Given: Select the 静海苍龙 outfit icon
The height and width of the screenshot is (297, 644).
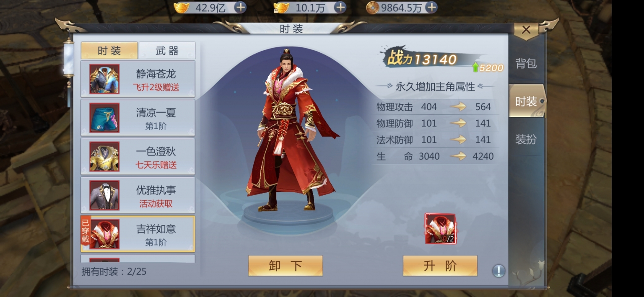Looking at the screenshot, I should (x=104, y=79).
